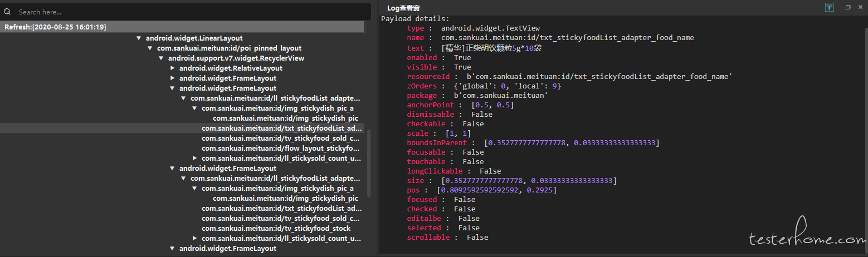Click the Refresh [2020-08-25 16:01:19] bar

pos(182,27)
